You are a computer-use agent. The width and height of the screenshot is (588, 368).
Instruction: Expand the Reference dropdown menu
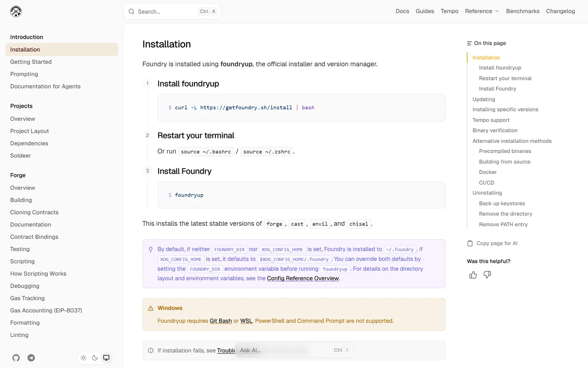(x=482, y=11)
